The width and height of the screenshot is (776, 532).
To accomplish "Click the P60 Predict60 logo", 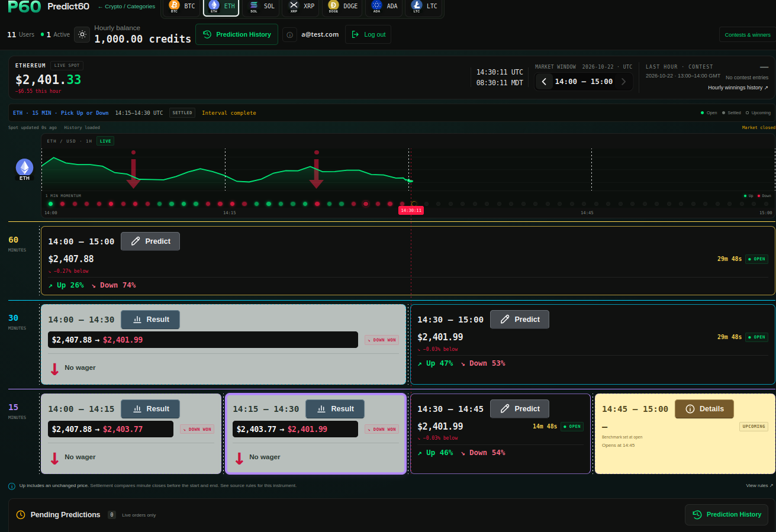I will coord(49,7).
